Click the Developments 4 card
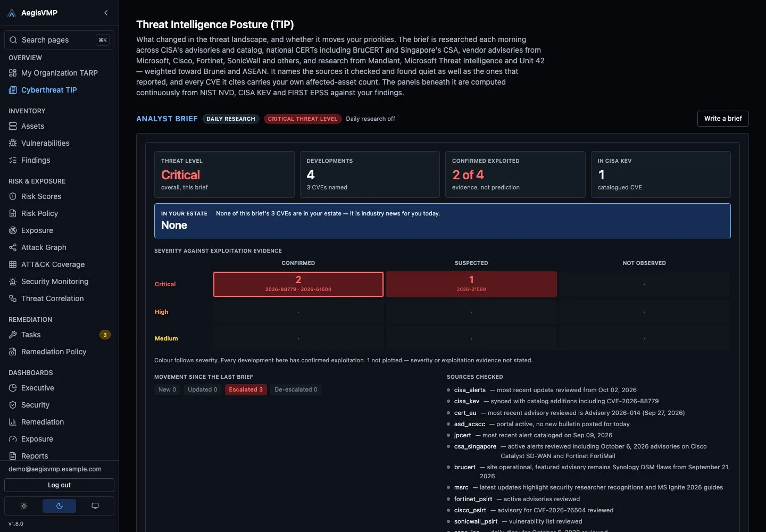Viewport: 766px width, 532px height. pyautogui.click(x=370, y=174)
